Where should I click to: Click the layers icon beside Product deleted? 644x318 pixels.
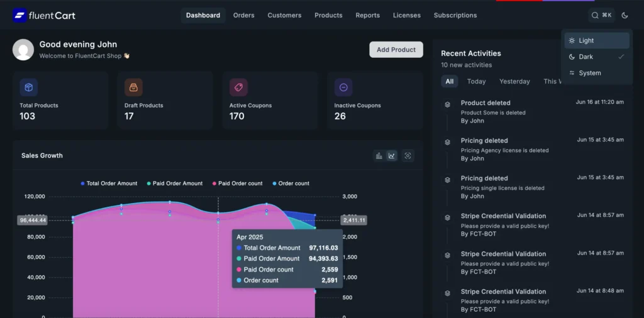click(x=447, y=104)
